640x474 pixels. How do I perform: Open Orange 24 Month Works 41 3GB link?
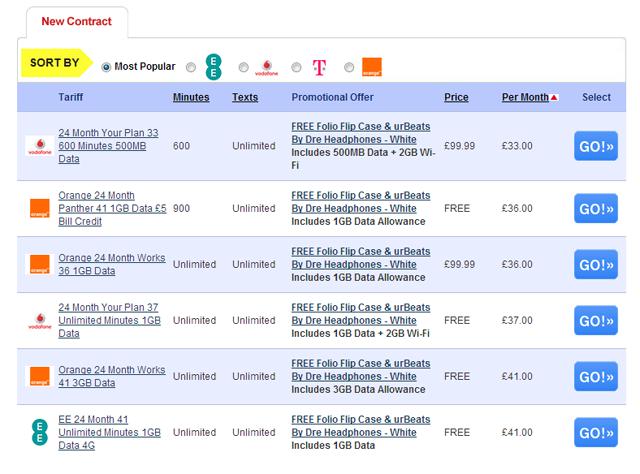[112, 376]
